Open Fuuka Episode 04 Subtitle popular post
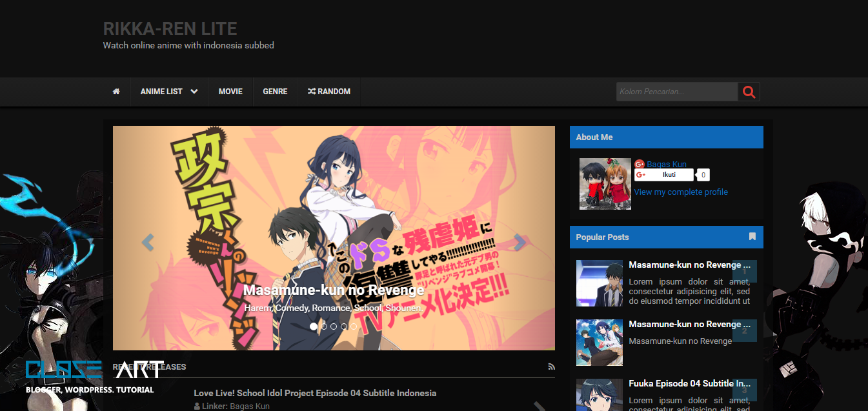 [x=689, y=383]
